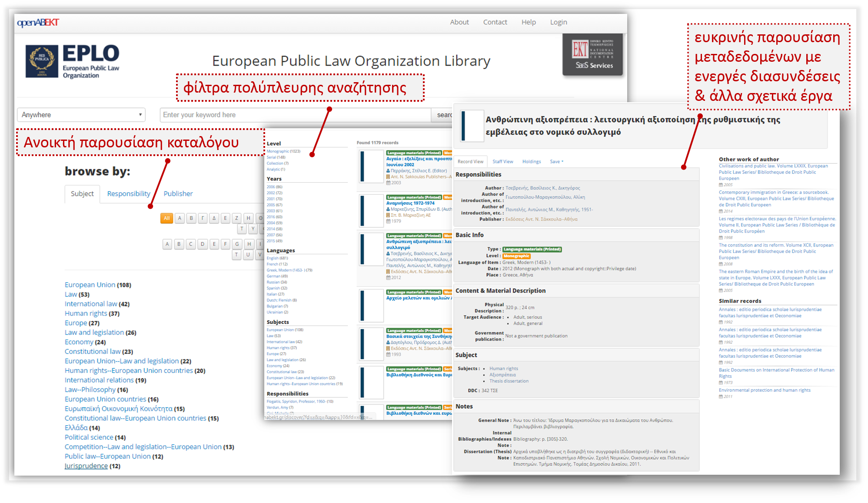Viewport: 868px width, 503px height.
Task: Open Contemporary immigration in Greece related work
Action: click(776, 199)
